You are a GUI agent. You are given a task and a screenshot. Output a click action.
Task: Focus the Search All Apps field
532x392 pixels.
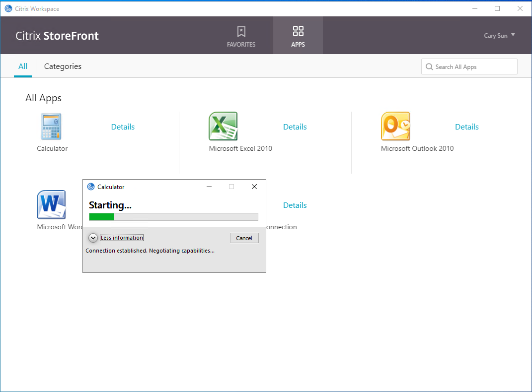(x=469, y=66)
